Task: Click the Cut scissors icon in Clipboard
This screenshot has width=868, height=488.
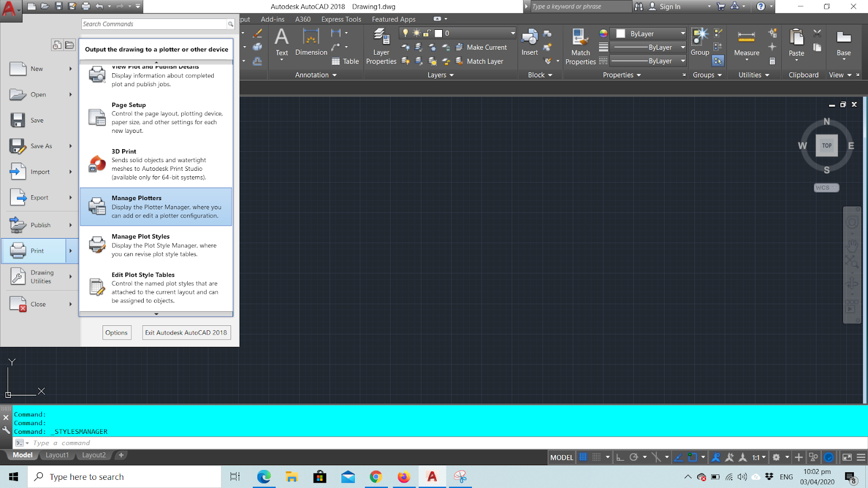Action: (x=817, y=34)
